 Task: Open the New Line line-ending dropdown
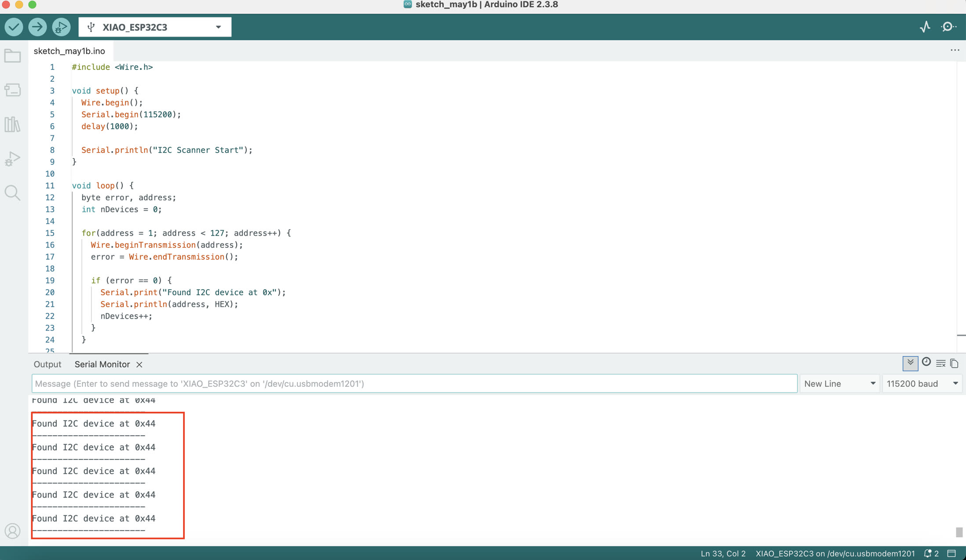point(840,384)
